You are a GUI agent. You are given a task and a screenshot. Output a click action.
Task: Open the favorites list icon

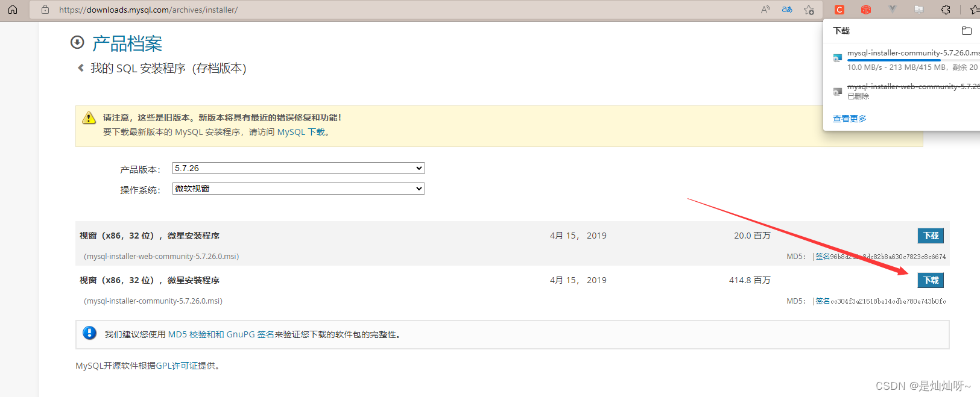click(x=974, y=10)
